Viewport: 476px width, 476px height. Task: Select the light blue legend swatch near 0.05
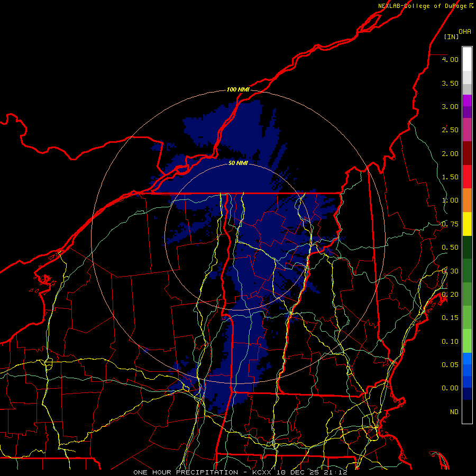467,359
